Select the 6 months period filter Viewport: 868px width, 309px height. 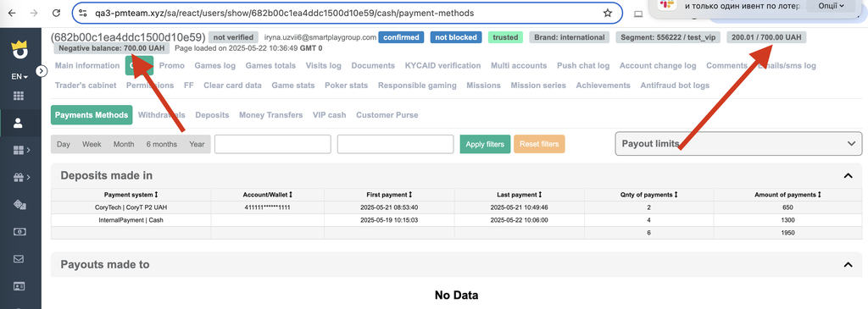click(162, 144)
